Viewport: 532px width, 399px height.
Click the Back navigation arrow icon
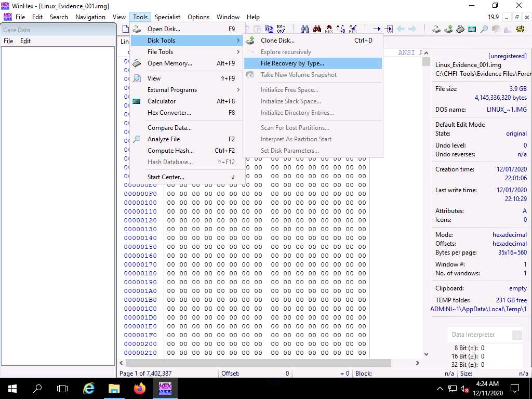401,29
